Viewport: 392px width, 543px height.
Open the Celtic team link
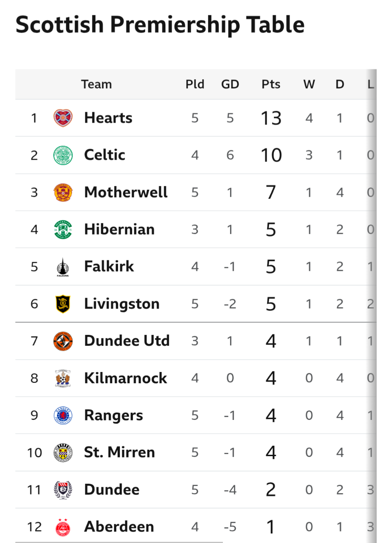pos(104,155)
